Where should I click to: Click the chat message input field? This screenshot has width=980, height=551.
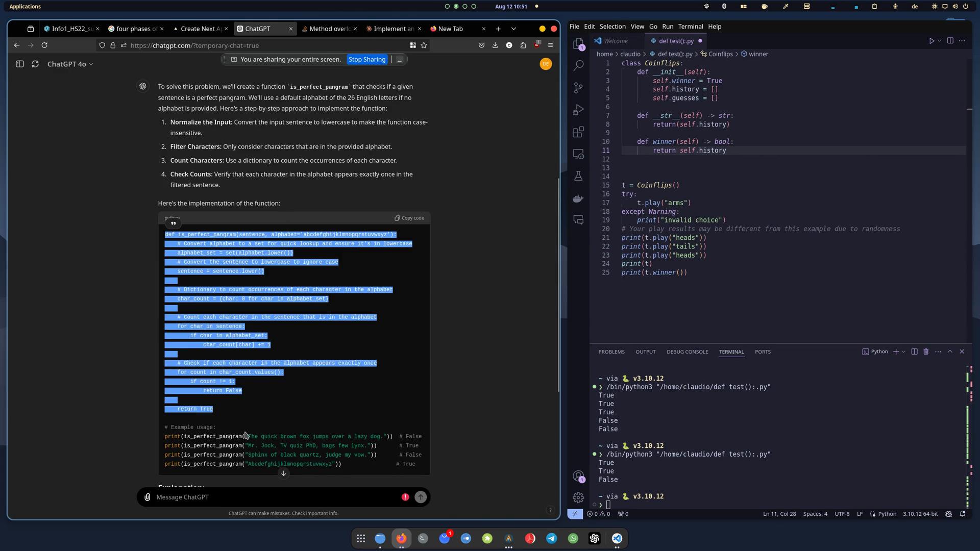283,496
